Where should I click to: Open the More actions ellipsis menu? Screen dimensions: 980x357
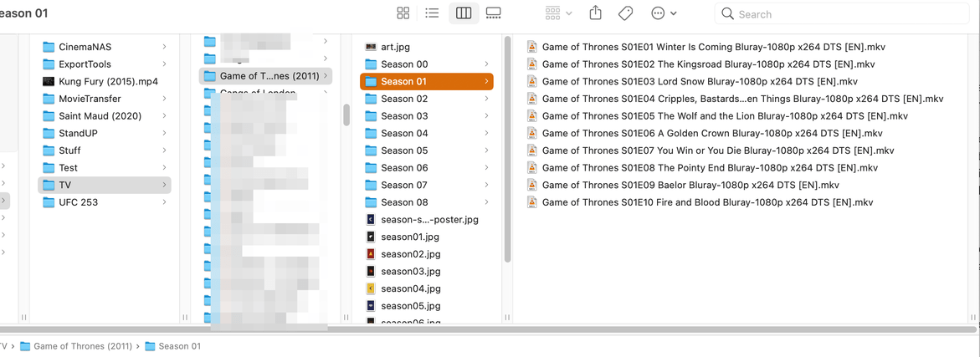coord(664,13)
